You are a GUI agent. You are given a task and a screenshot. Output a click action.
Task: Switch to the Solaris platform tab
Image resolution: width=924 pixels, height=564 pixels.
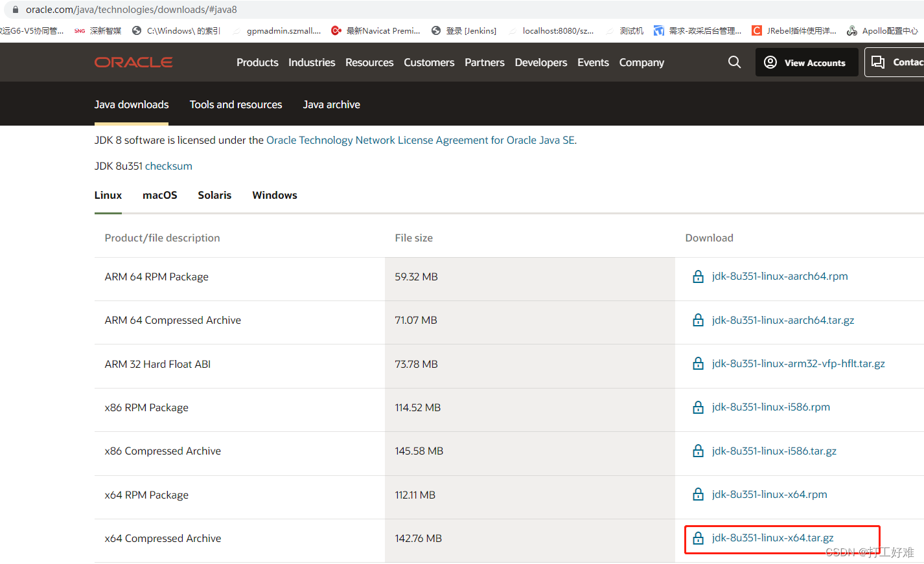[x=214, y=195]
